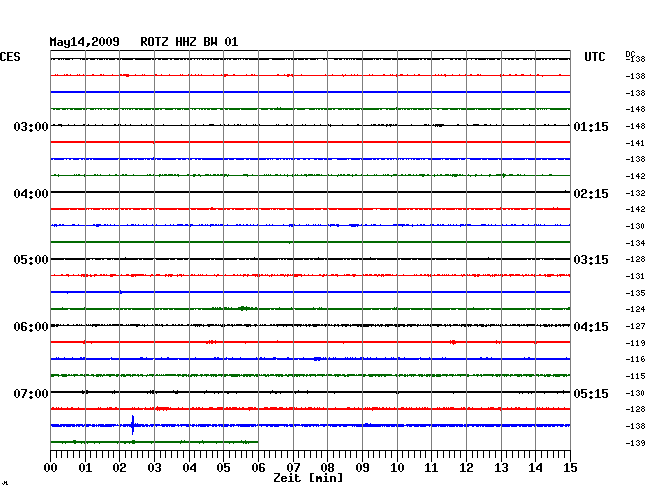Screen dimensions: 650x494
Task: Click the 10 minute label on Zeit axis
Action: pyautogui.click(x=397, y=467)
